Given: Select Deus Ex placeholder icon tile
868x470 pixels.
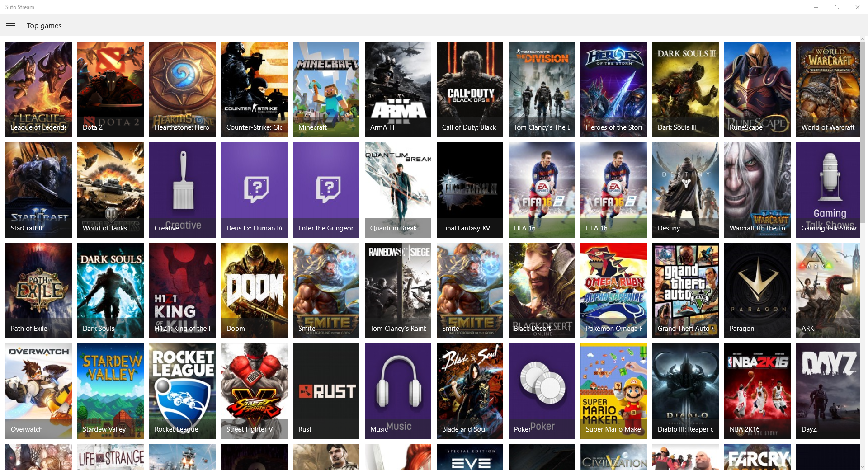Looking at the screenshot, I should click(x=254, y=190).
